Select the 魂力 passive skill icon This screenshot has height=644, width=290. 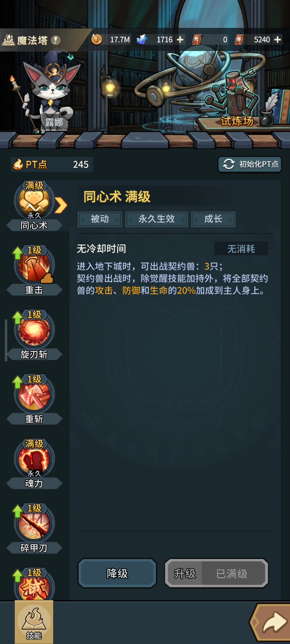pos(34,459)
